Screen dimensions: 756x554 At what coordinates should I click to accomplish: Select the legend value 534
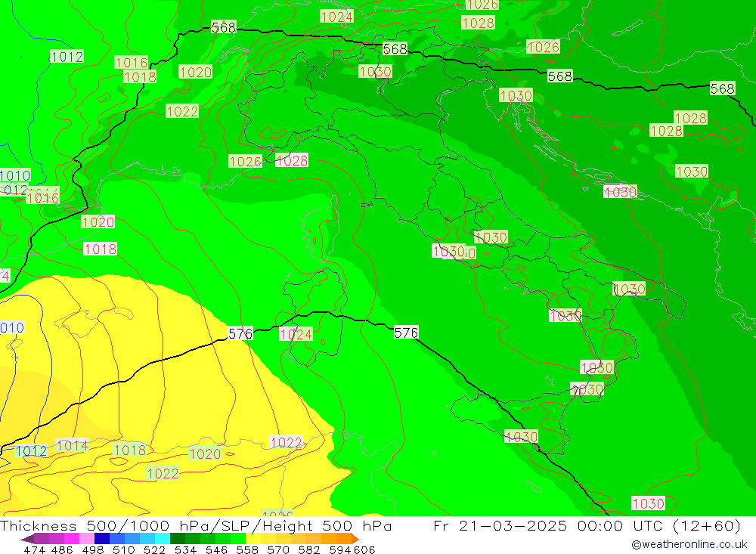[x=186, y=549]
